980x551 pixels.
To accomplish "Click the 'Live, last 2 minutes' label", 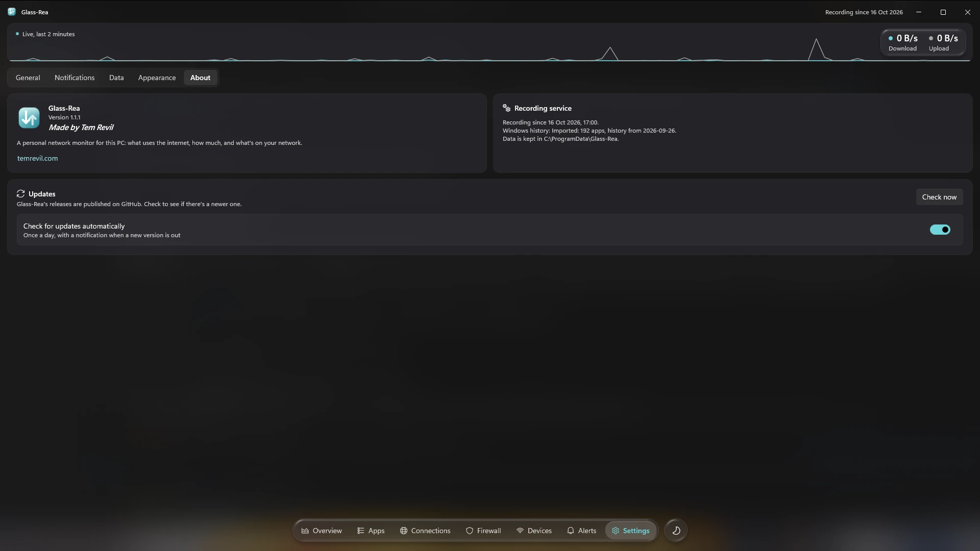I will [48, 34].
